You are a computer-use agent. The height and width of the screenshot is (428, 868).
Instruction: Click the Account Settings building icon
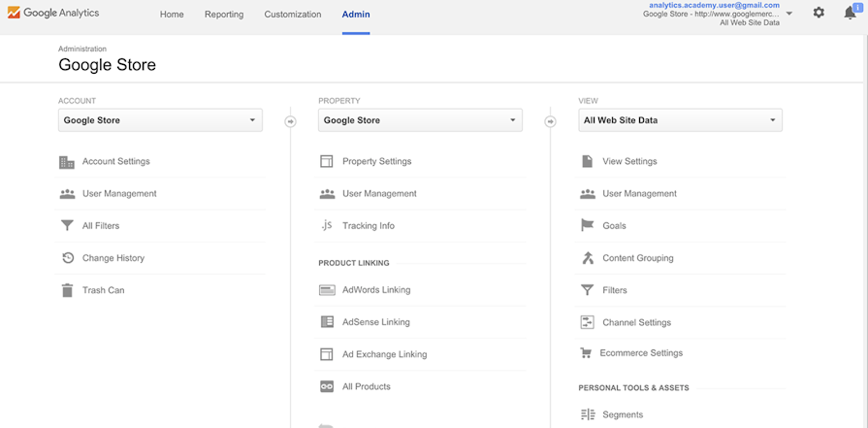pyautogui.click(x=67, y=162)
